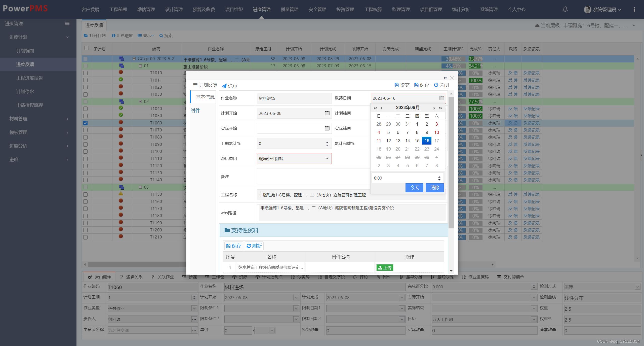
Task: Uncheck the checked T1060 row checkbox
Action: [86, 123]
